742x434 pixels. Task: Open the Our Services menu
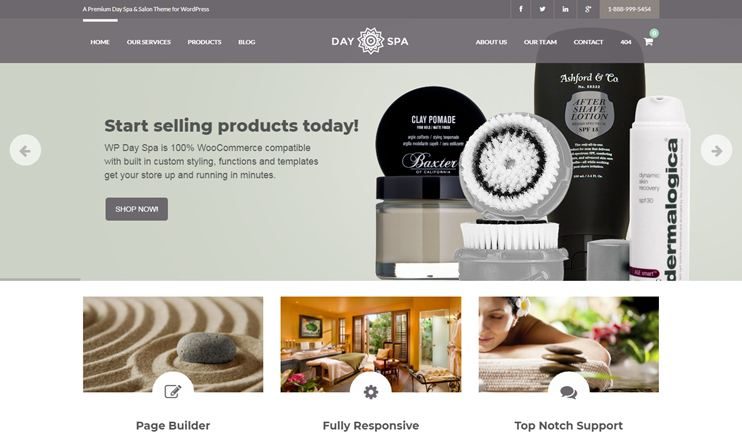pyautogui.click(x=149, y=42)
